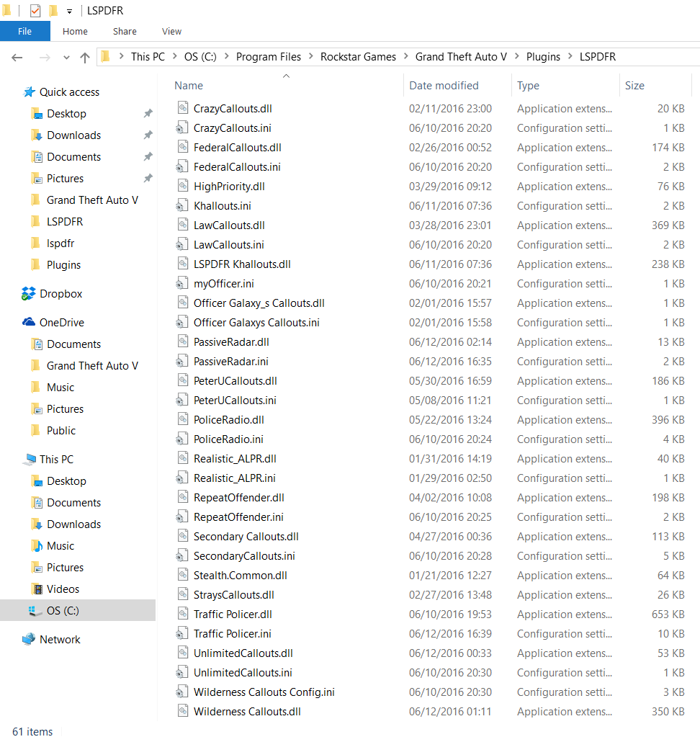Image resolution: width=700 pixels, height=742 pixels.
Task: Click myOfficer.ini file icon
Action: pyautogui.click(x=181, y=283)
